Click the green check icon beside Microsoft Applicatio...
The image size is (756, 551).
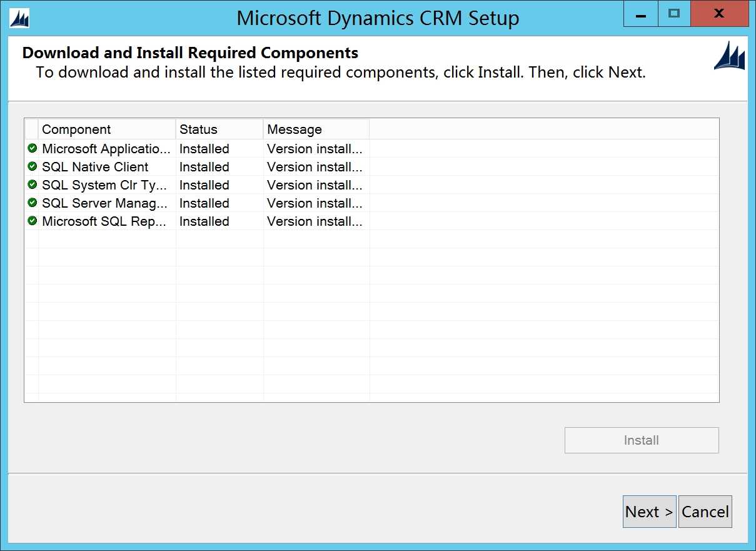coord(32,149)
